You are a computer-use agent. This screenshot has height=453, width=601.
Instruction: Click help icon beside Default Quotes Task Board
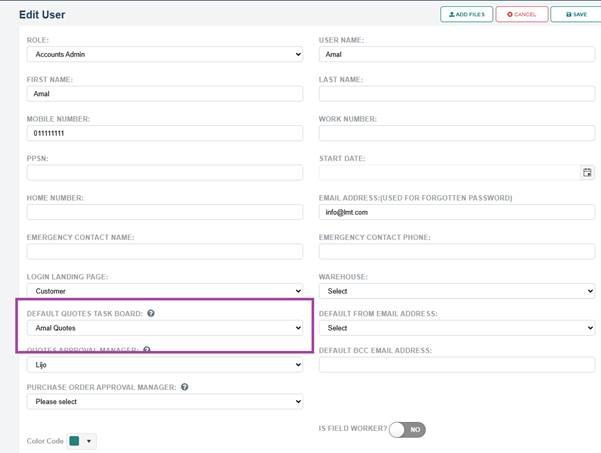click(x=151, y=313)
